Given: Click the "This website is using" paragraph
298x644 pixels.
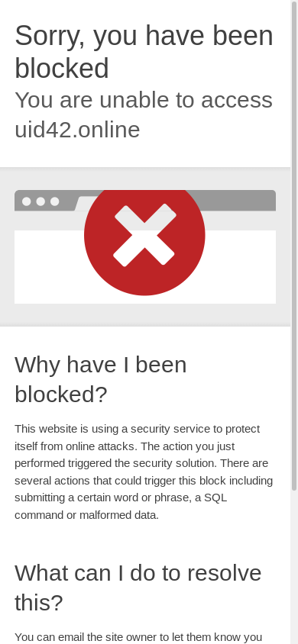Looking at the screenshot, I should [144, 472].
